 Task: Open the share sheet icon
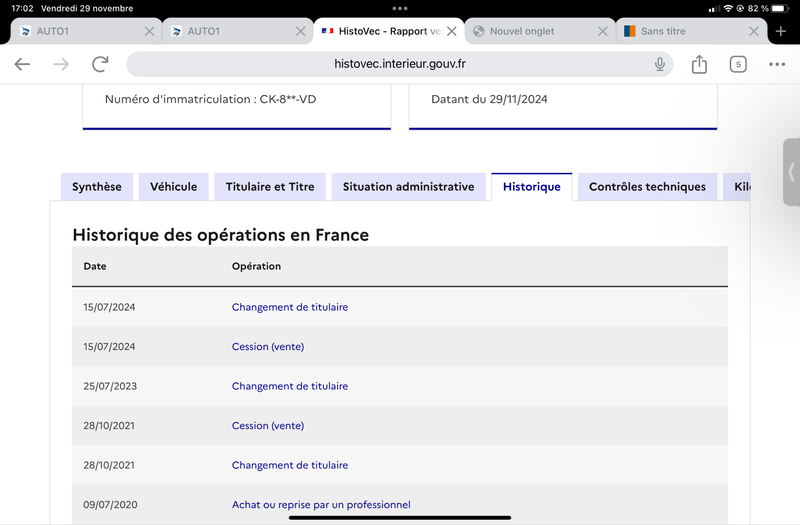pyautogui.click(x=699, y=64)
